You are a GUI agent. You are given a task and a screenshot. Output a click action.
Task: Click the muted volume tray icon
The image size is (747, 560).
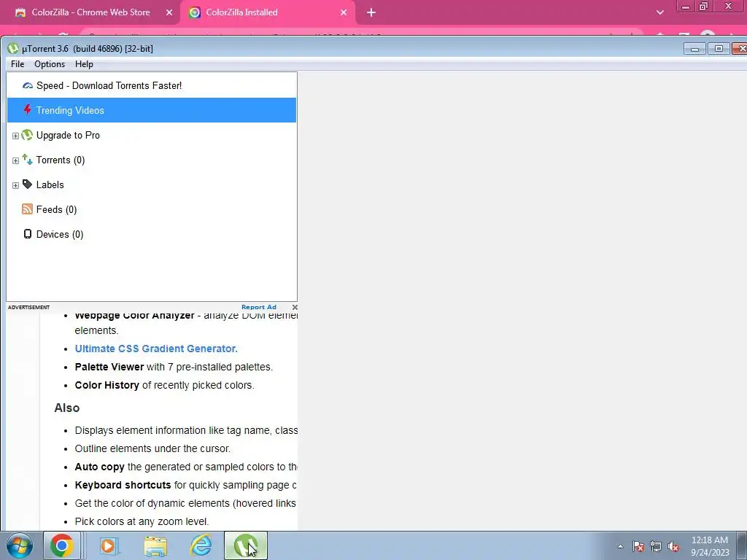tap(673, 547)
